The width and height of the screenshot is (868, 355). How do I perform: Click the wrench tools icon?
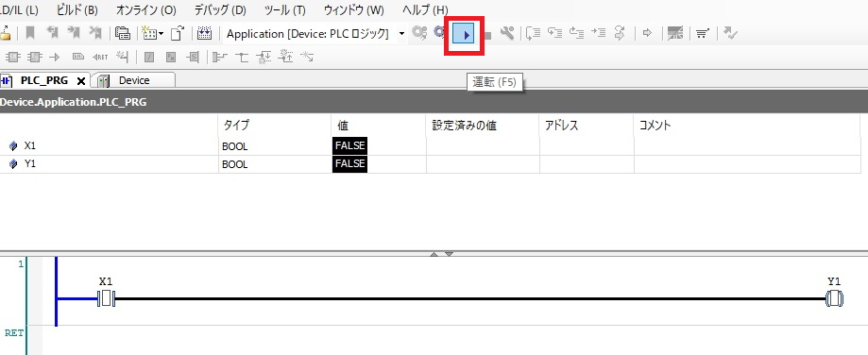pos(506,34)
